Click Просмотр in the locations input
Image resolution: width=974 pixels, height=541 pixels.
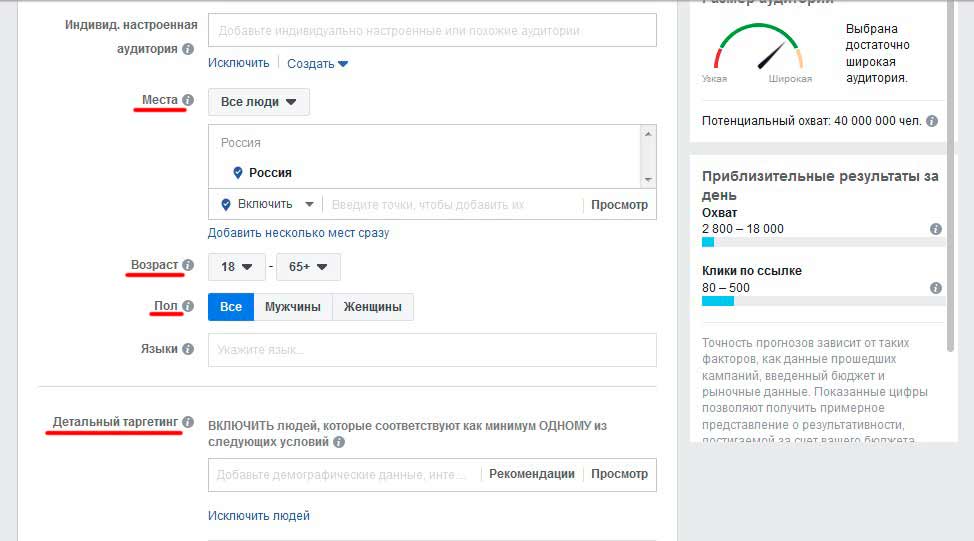619,204
